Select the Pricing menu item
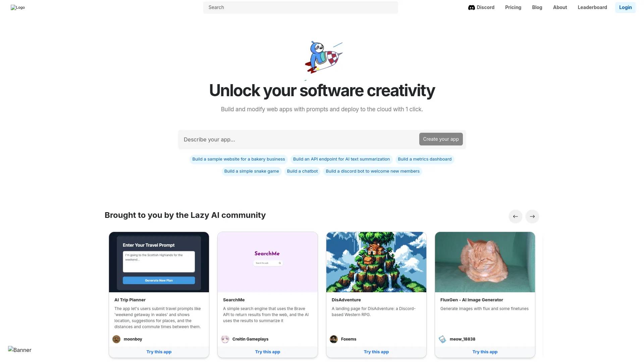Screen dimensions: 644x362 pyautogui.click(x=513, y=7)
